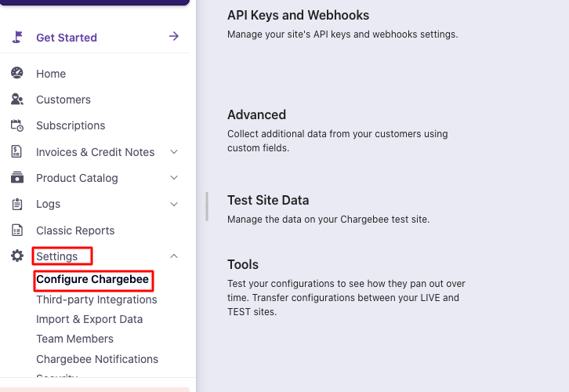The width and height of the screenshot is (569, 392).
Task: Click the Classic Reports document icon
Action: coord(17,230)
